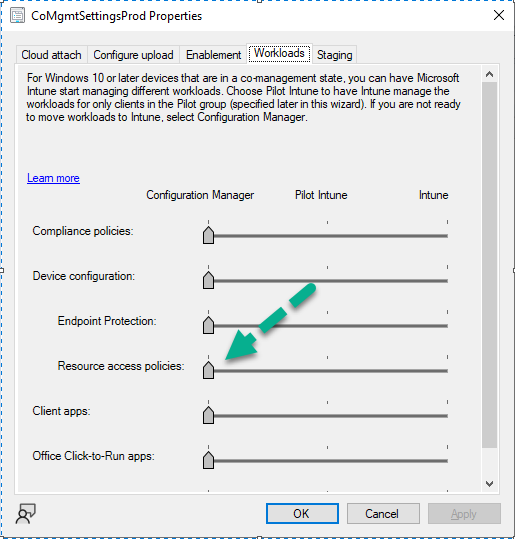Cancel the properties dialog

[383, 514]
